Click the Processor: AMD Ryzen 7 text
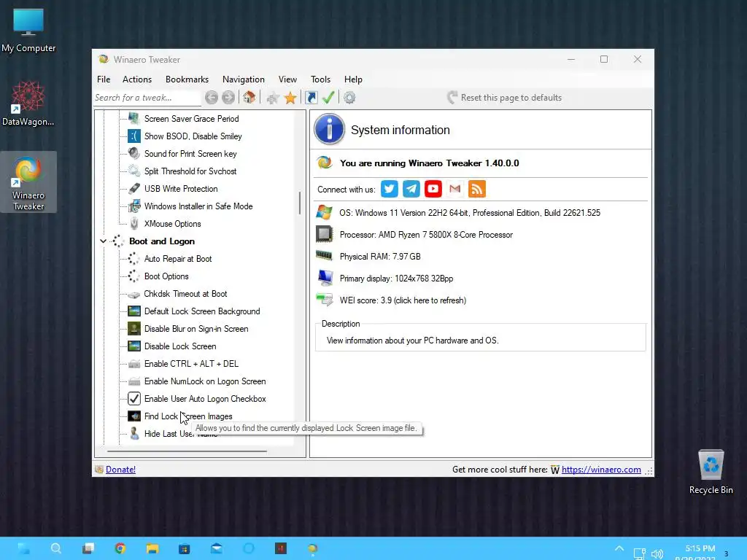 tap(426, 235)
